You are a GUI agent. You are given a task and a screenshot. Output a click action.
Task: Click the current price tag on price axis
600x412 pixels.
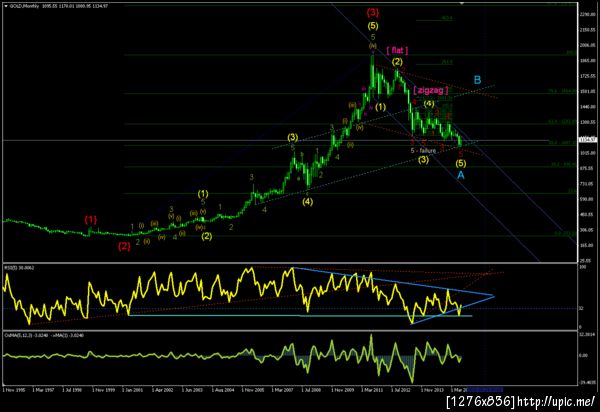pyautogui.click(x=589, y=140)
